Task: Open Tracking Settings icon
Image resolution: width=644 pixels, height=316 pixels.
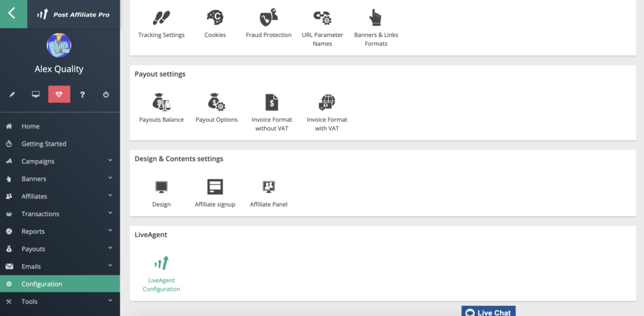Action: point(162,18)
